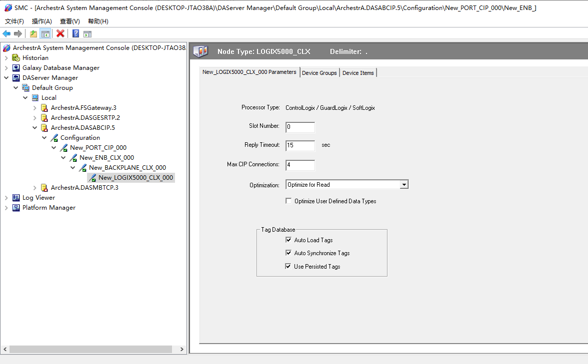
Task: Open the Optimization dropdown
Action: pos(404,184)
